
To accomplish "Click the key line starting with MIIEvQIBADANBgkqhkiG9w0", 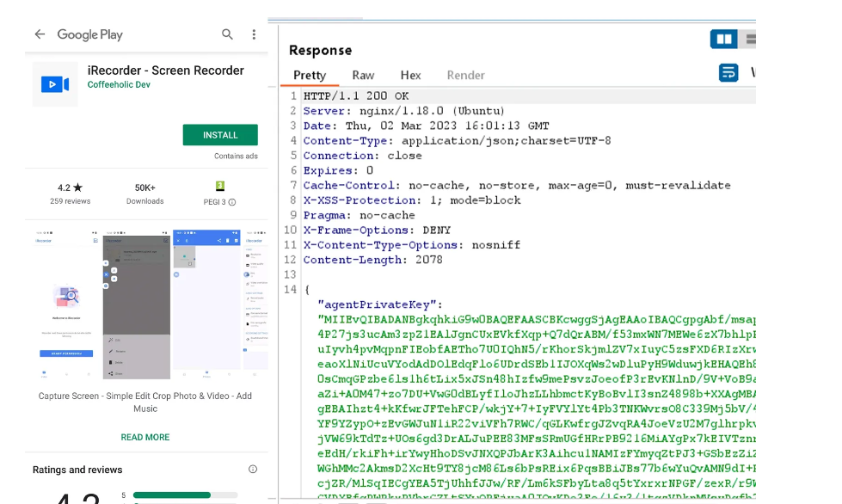I will tap(537, 319).
